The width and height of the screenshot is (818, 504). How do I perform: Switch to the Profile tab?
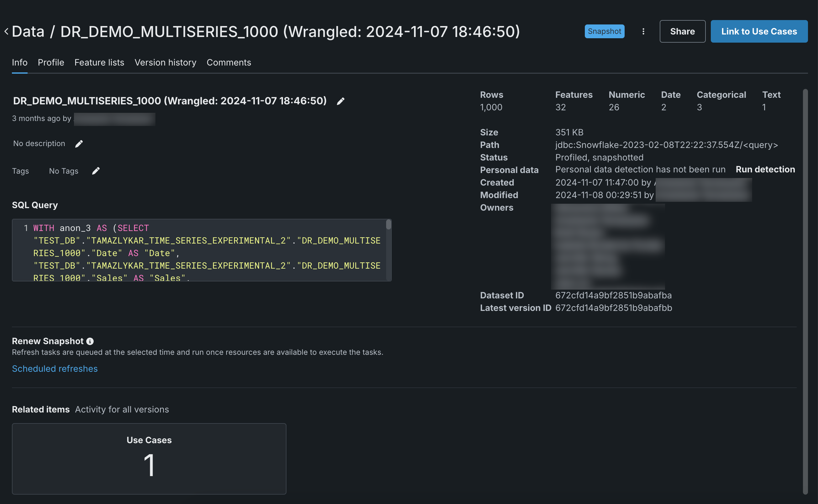click(x=51, y=63)
